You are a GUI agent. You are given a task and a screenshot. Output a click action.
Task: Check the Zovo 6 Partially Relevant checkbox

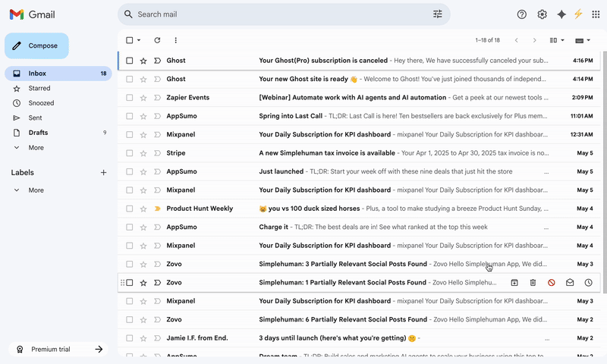tap(129, 319)
